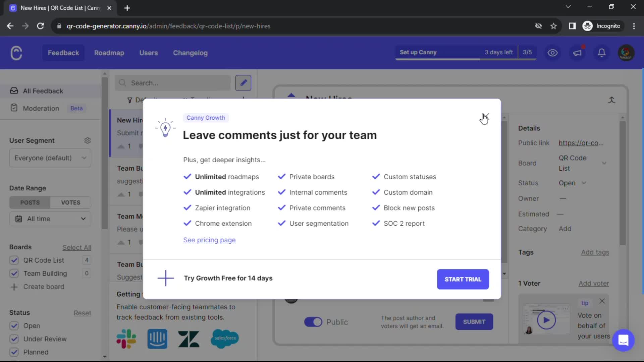Viewport: 644px width, 362px height.
Task: Open user segment settings gear icon
Action: [x=87, y=140]
